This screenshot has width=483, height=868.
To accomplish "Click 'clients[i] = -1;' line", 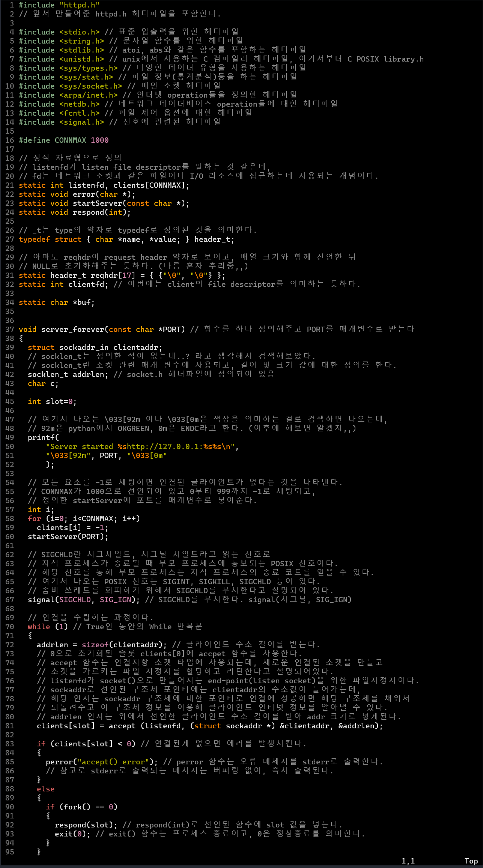I will [72, 527].
